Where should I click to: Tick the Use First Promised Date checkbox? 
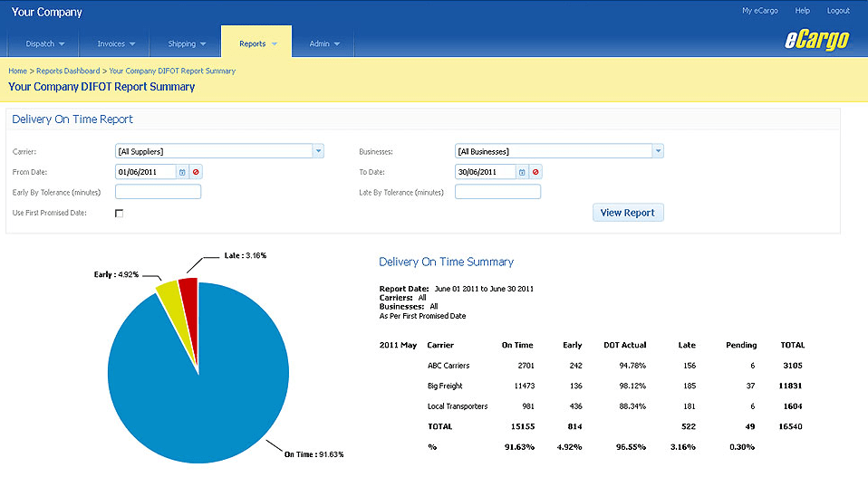119,214
